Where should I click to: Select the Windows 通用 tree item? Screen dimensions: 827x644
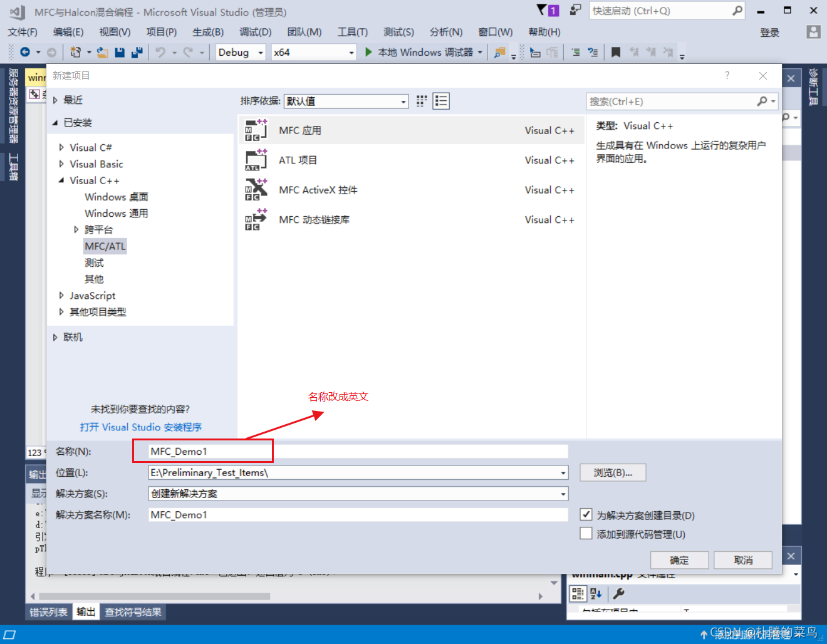(117, 213)
